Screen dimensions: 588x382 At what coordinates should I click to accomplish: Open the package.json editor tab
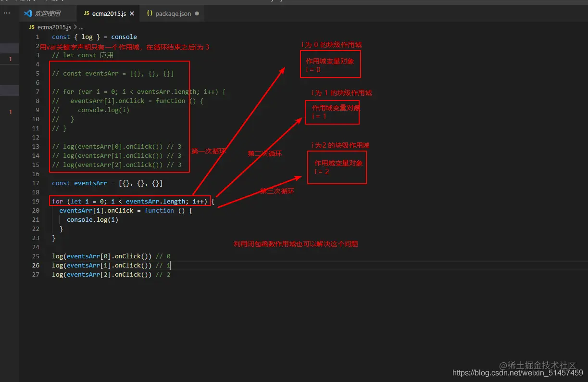[173, 13]
